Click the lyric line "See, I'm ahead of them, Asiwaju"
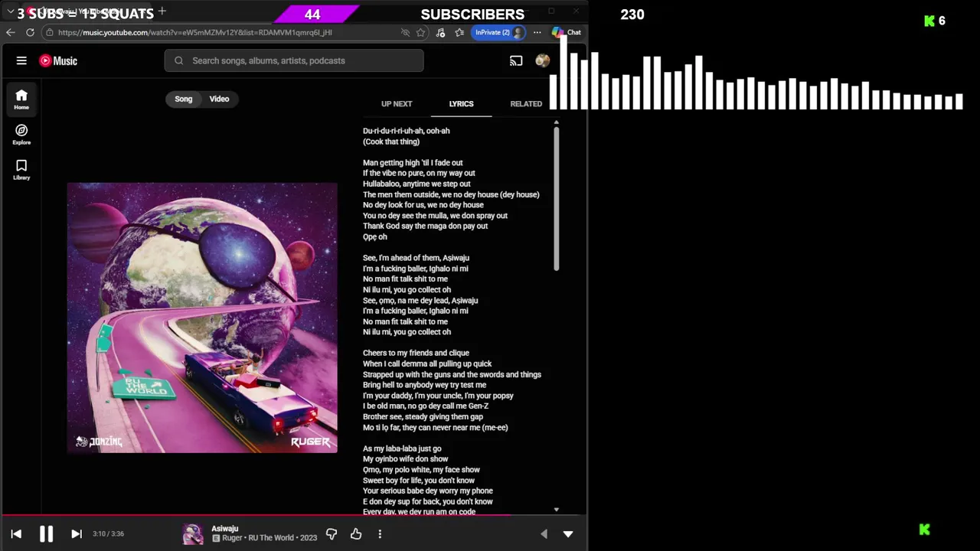980x551 pixels. pos(416,258)
